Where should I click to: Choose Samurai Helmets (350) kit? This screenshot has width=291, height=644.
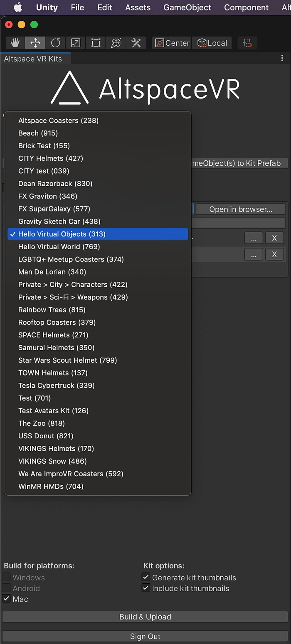tap(98, 347)
